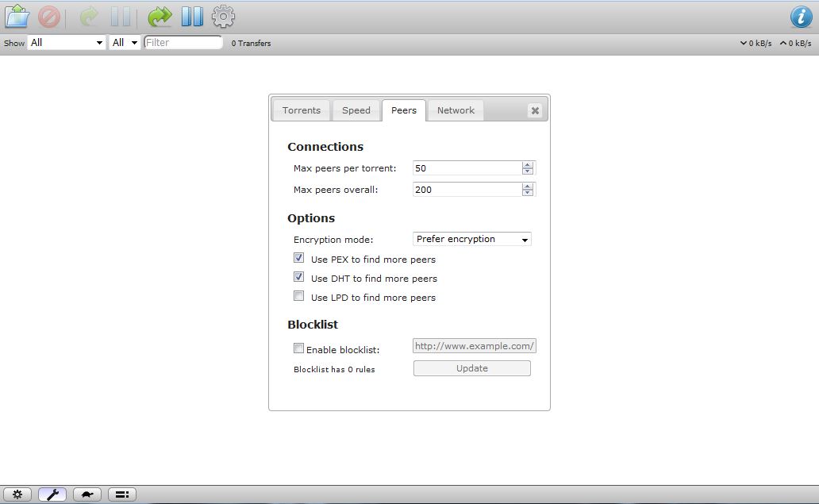Switch to the Network tab

pyautogui.click(x=456, y=110)
